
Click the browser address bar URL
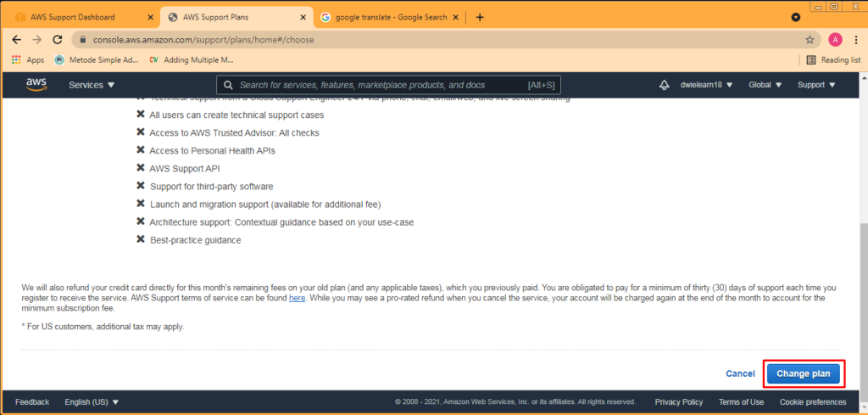click(203, 40)
